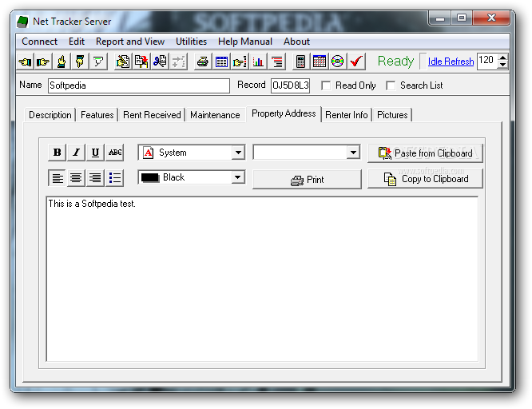Switch to the Maintenance tab
Image resolution: width=532 pixels, height=409 pixels.
click(x=215, y=115)
